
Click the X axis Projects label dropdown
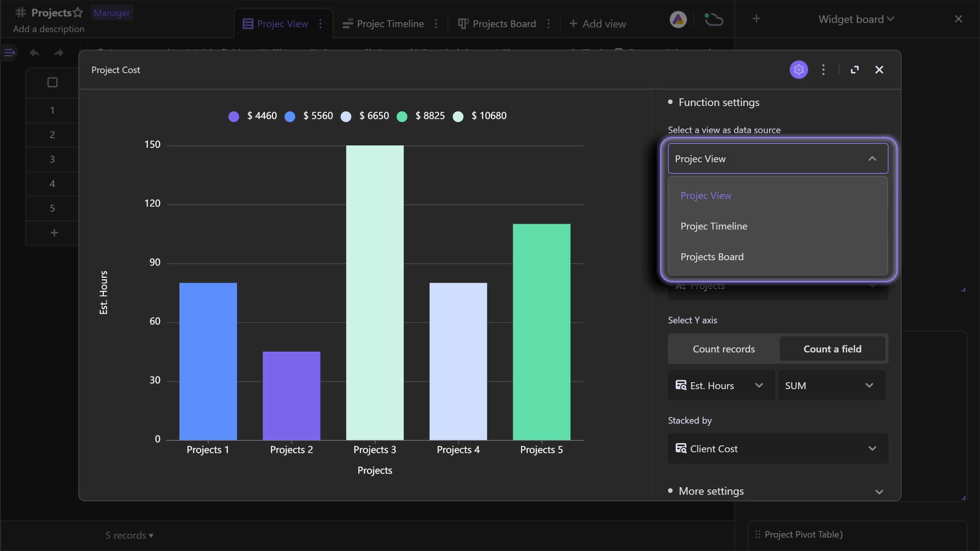click(x=778, y=285)
